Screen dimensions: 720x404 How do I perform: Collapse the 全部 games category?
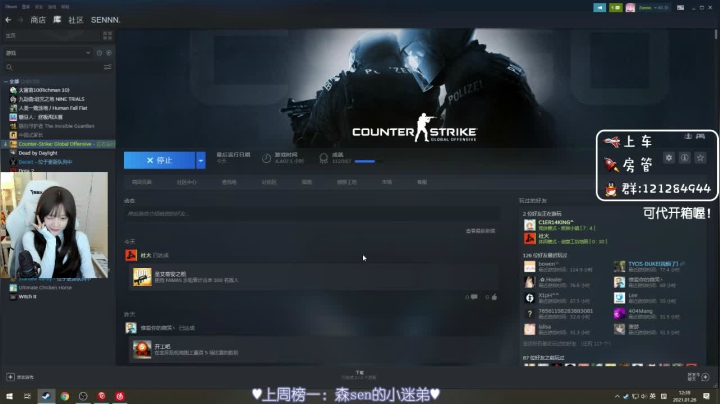coord(6,81)
